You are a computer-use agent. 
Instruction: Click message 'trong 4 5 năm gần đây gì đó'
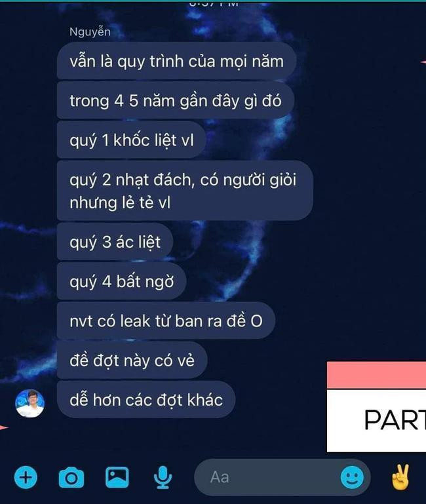[175, 101]
